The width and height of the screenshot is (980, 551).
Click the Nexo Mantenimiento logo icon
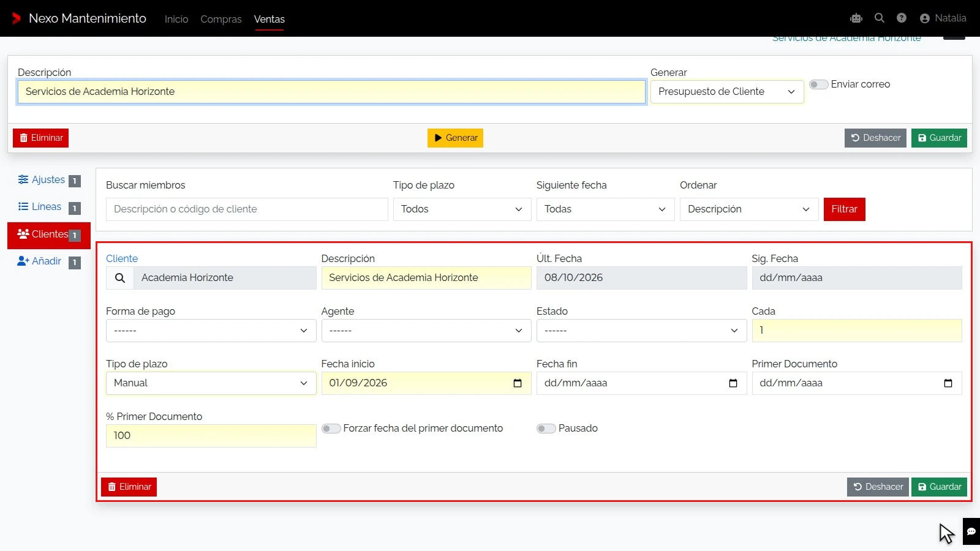coord(17,18)
